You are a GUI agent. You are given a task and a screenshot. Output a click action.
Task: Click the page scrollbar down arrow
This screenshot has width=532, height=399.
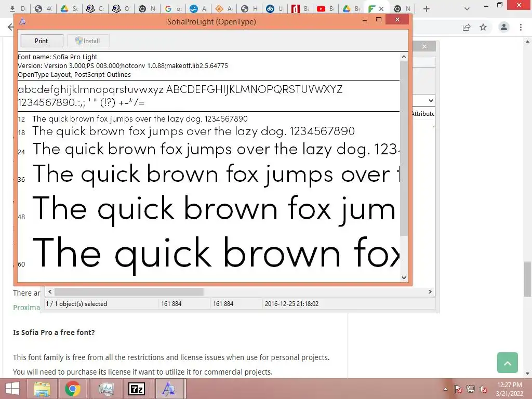click(527, 374)
